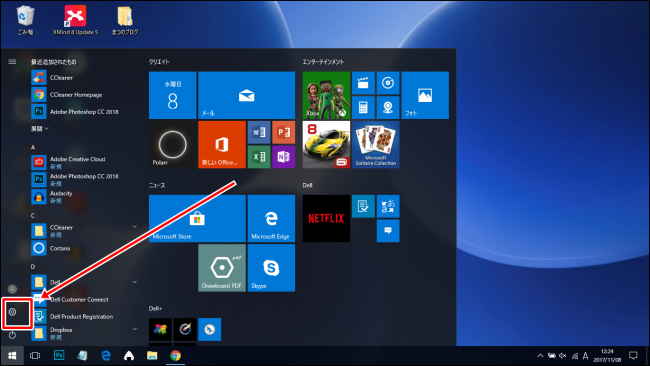The height and width of the screenshot is (366, 650).
Task: Select the Recycle Bin desktop icon
Action: tap(25, 20)
